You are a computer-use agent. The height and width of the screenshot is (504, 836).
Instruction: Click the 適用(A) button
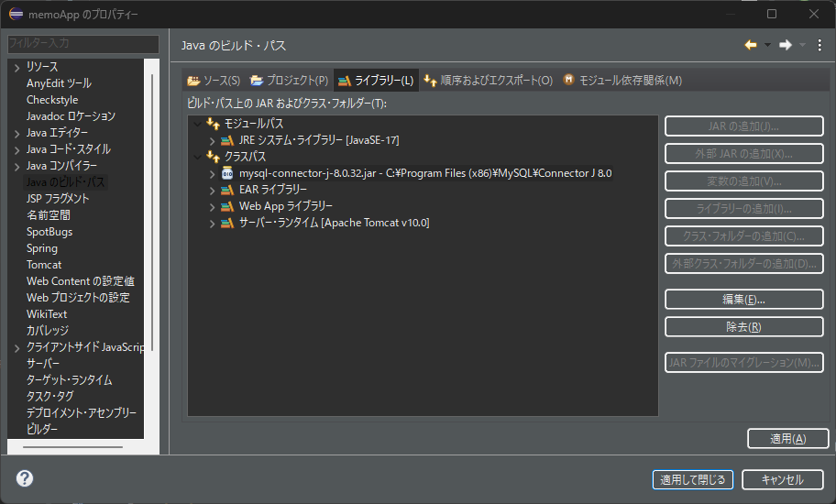(x=788, y=438)
